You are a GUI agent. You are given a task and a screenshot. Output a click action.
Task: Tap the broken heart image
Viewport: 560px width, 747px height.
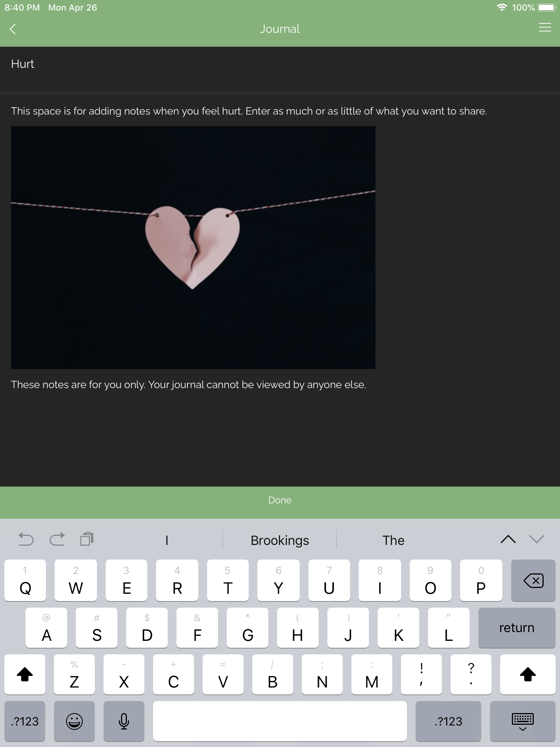point(193,248)
